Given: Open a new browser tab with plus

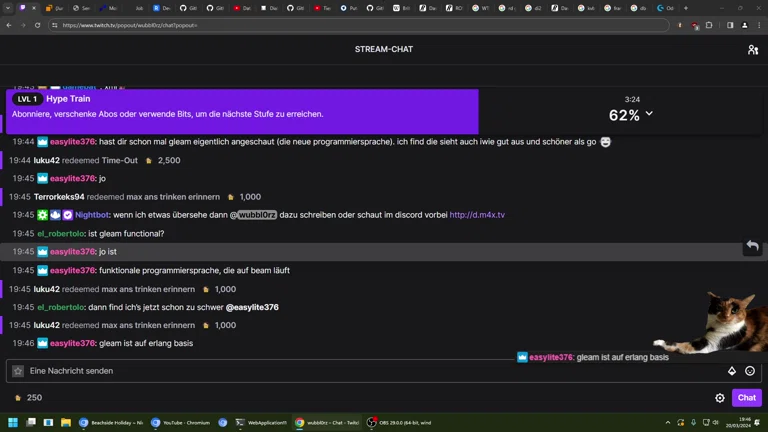Looking at the screenshot, I should [x=686, y=8].
